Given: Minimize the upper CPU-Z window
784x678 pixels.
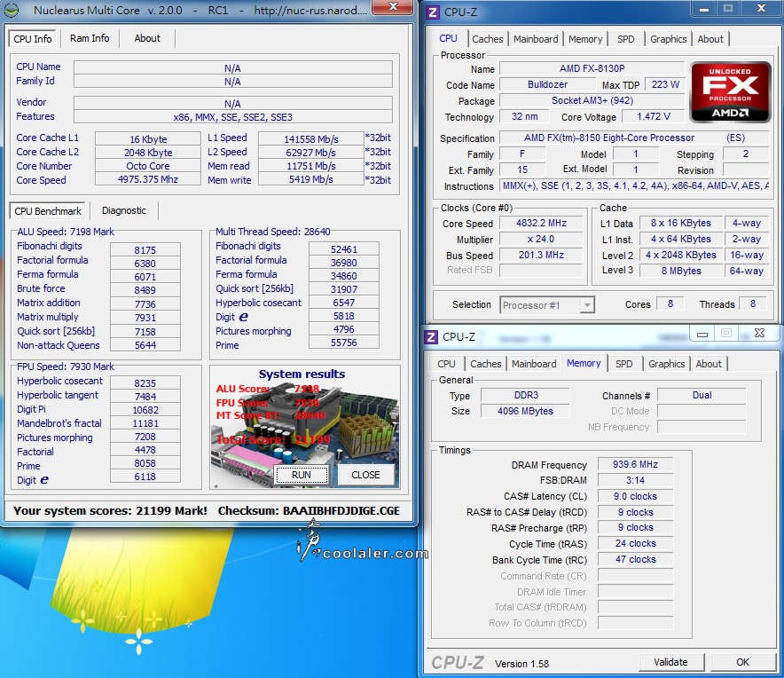Looking at the screenshot, I should tap(703, 8).
